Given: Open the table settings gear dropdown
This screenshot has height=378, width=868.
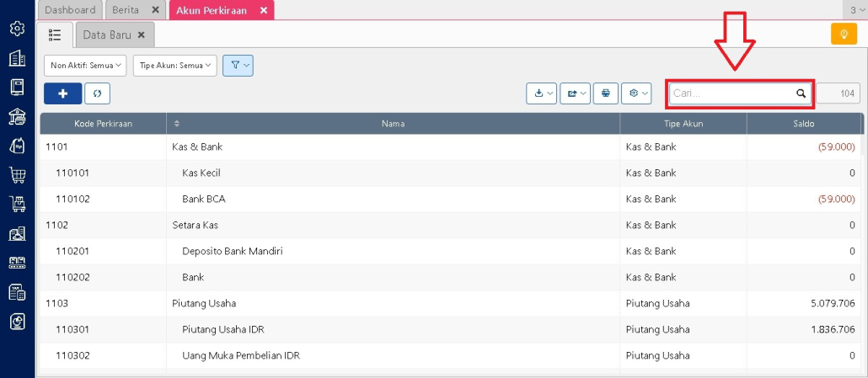Looking at the screenshot, I should [x=636, y=93].
